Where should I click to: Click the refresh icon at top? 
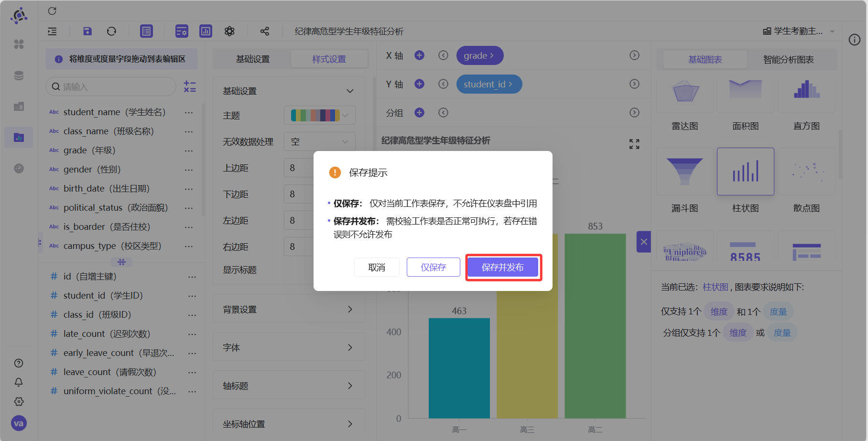[x=52, y=11]
